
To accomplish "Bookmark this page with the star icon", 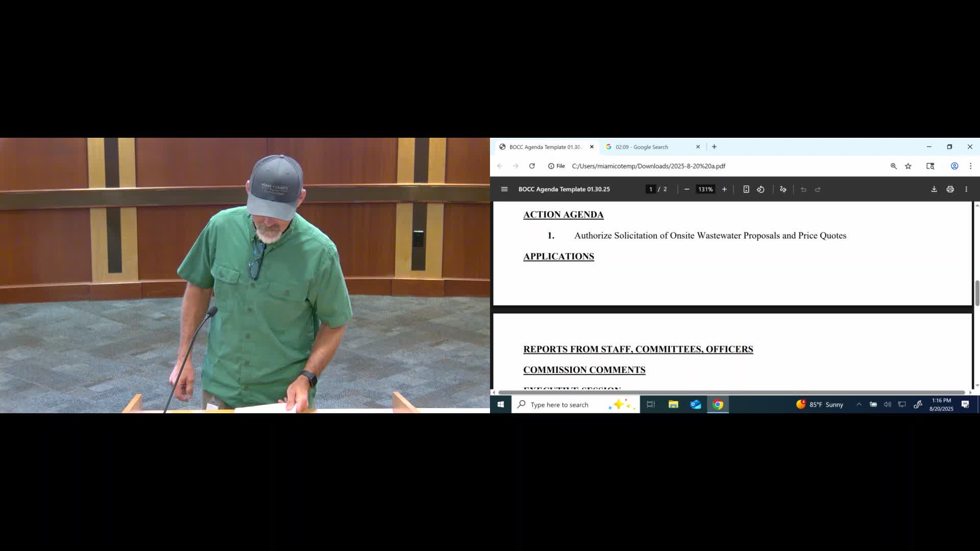I will tap(908, 166).
